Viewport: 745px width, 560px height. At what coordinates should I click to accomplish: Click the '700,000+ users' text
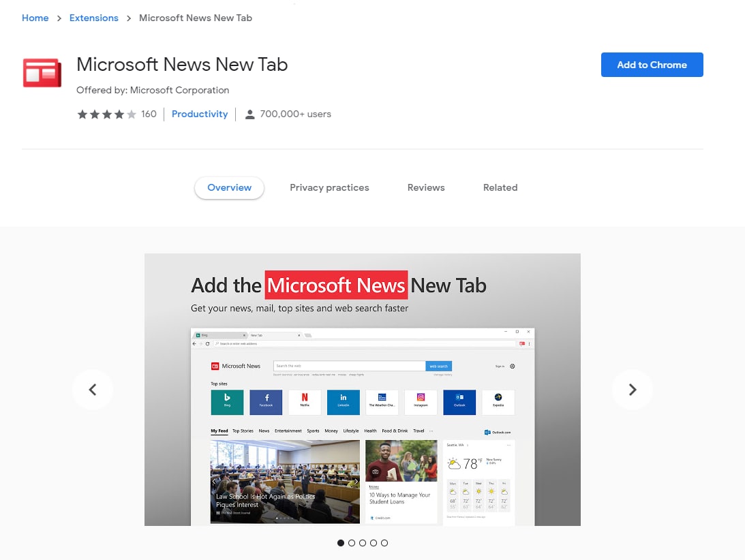click(x=296, y=114)
